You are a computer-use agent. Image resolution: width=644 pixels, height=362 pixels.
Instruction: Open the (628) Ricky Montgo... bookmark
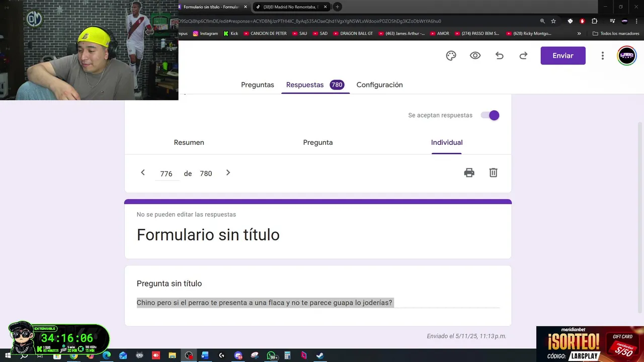(x=528, y=34)
